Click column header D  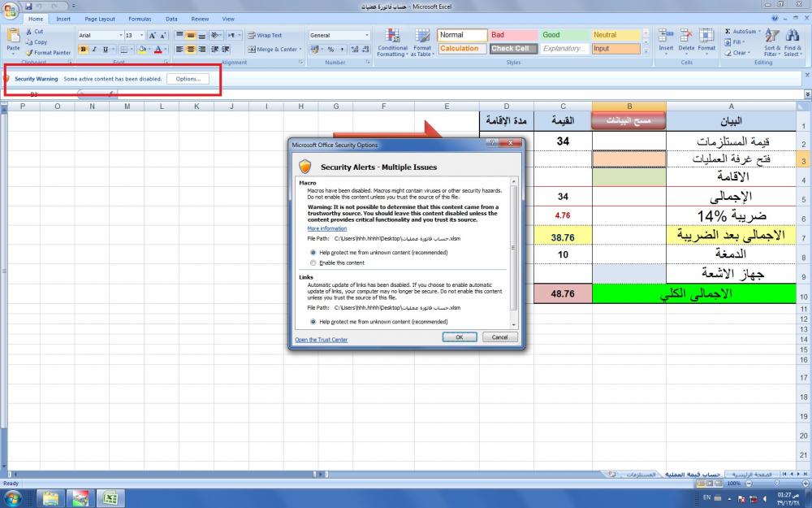pos(507,106)
